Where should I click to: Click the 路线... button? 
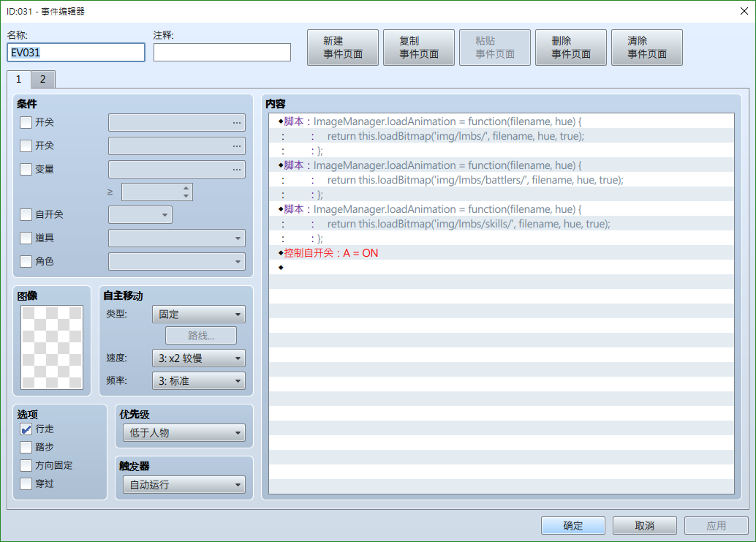[x=201, y=336]
